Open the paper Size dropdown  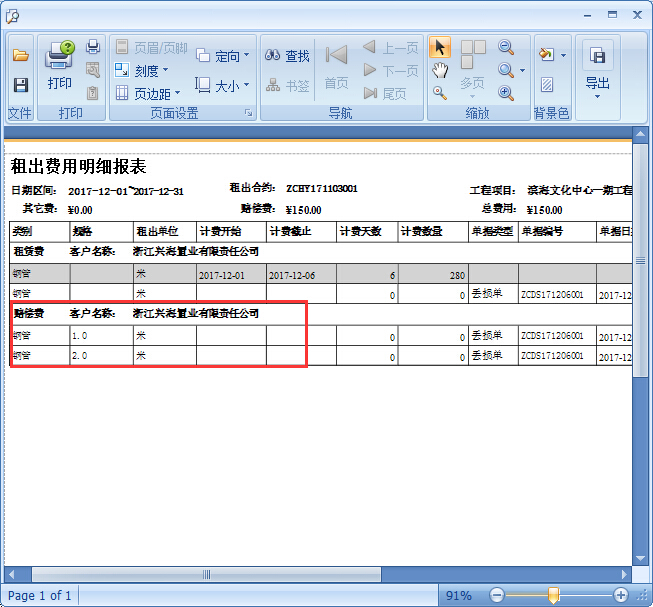(222, 85)
